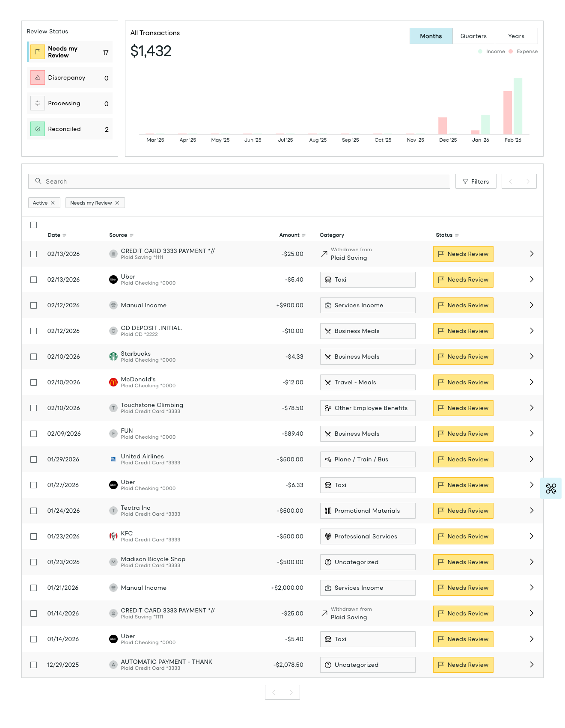Select the AUTOMATIC PAYMENT - THANK row checkbox
565x728 pixels.
[34, 665]
